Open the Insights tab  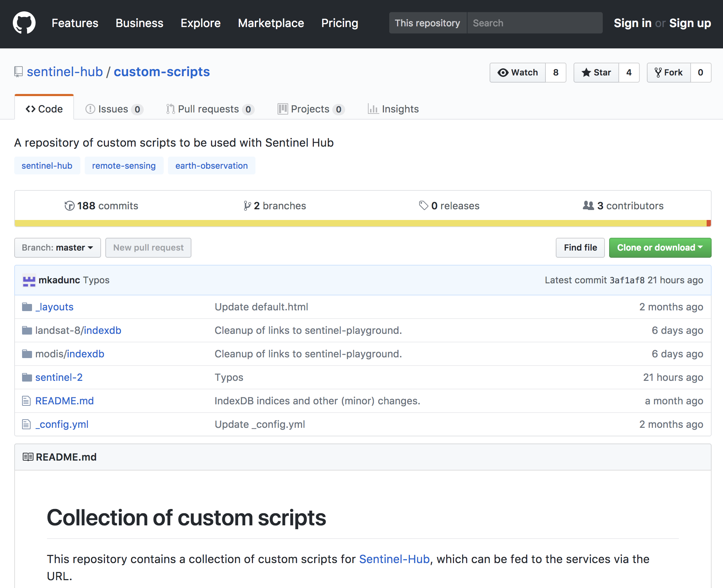tap(394, 109)
